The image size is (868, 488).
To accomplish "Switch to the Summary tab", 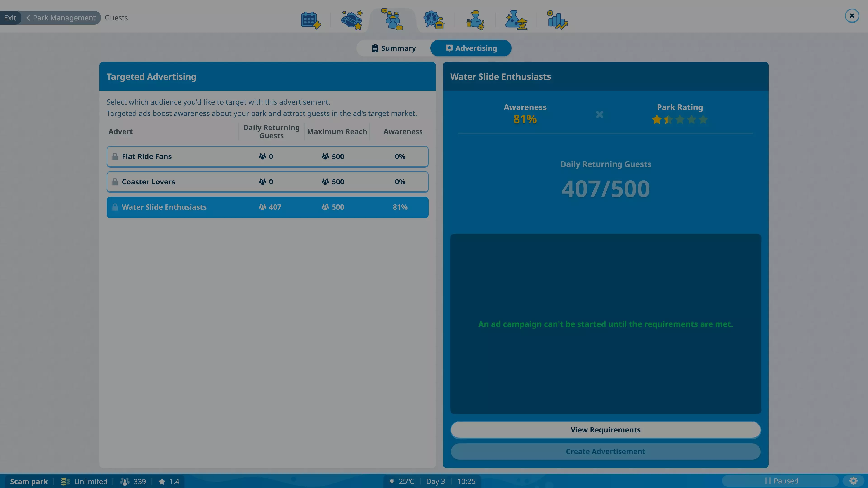I will pos(394,48).
